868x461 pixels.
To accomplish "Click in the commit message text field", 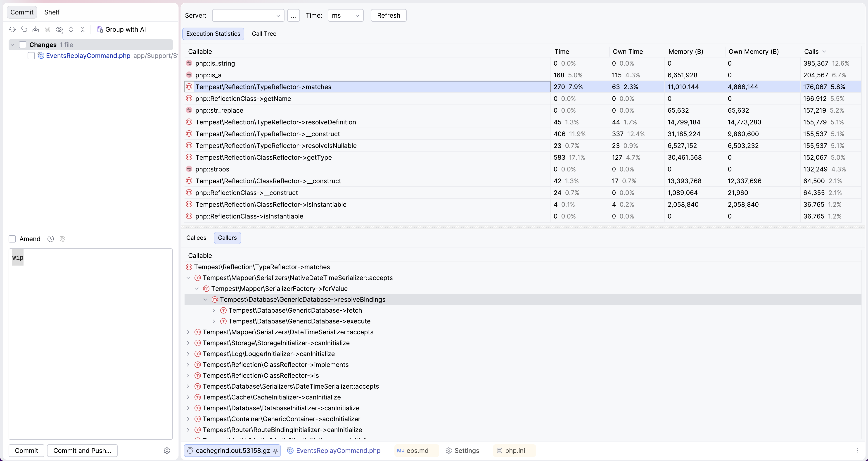I will pos(90,344).
